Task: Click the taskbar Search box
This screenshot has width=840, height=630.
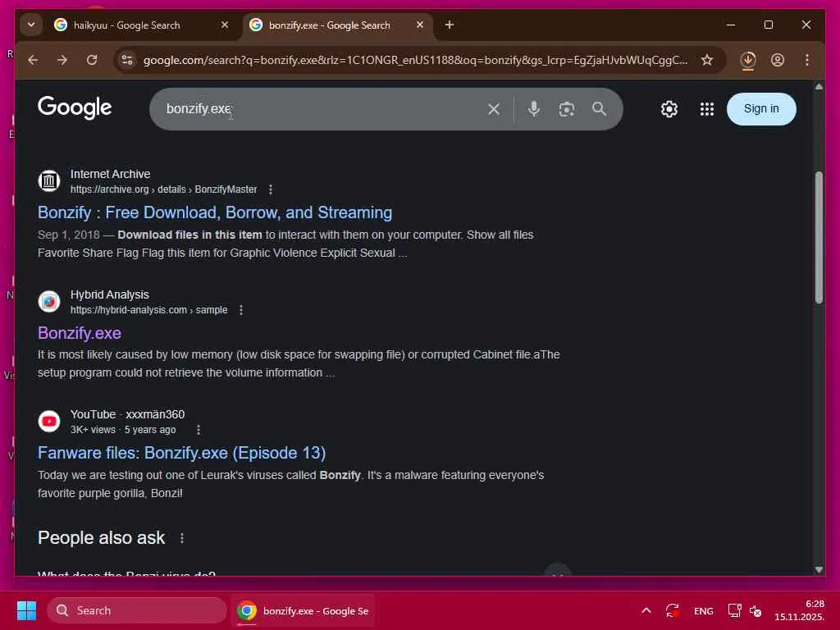Action: tap(137, 610)
